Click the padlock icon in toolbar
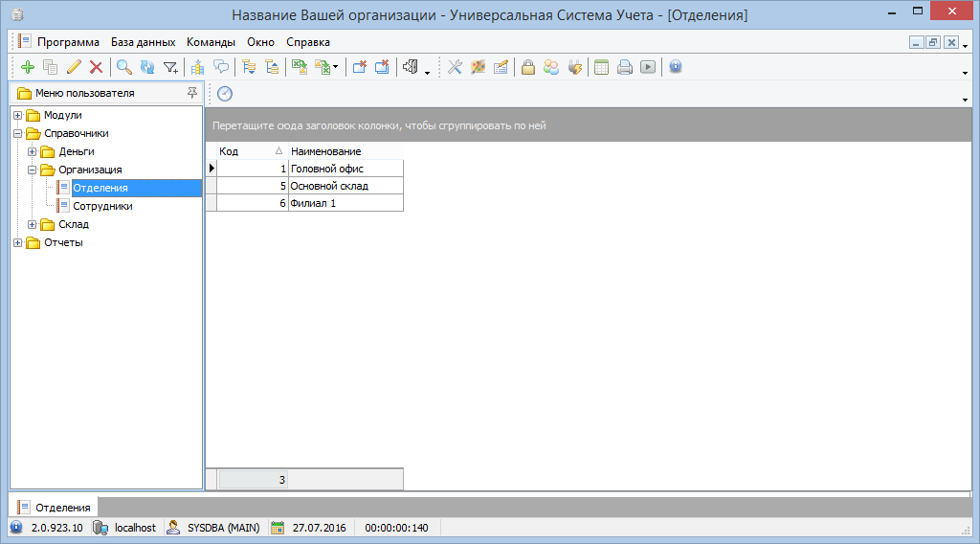The height and width of the screenshot is (544, 980). (527, 67)
